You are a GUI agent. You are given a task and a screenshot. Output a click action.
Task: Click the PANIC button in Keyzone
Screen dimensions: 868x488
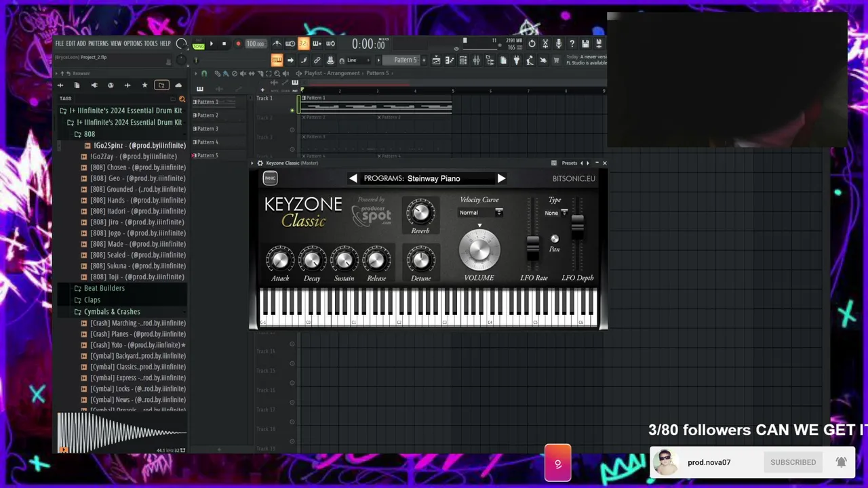coord(270,178)
